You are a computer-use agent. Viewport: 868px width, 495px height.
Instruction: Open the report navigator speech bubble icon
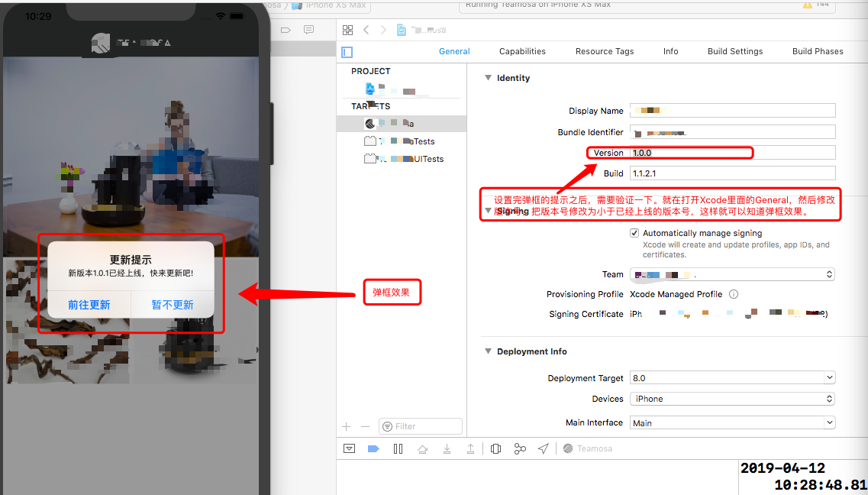click(x=309, y=30)
